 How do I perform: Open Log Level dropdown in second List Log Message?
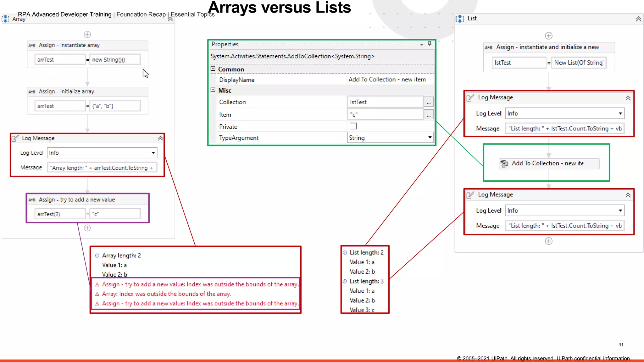[x=620, y=211]
